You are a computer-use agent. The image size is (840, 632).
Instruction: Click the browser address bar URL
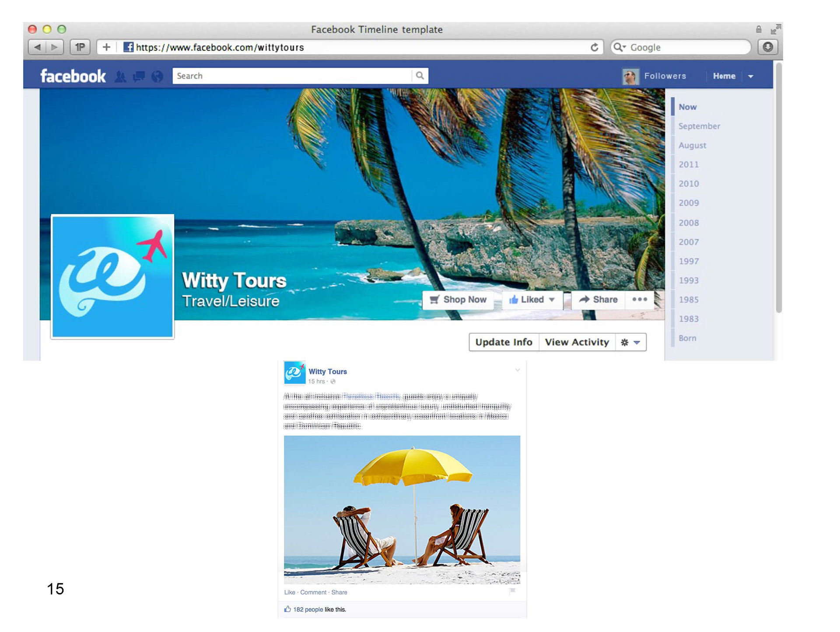point(220,47)
